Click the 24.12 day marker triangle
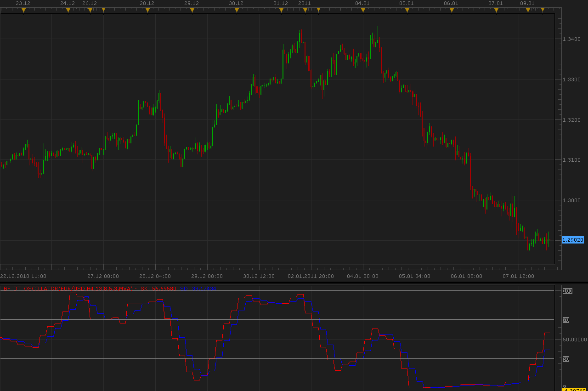This screenshot has width=588, height=391. (x=68, y=10)
